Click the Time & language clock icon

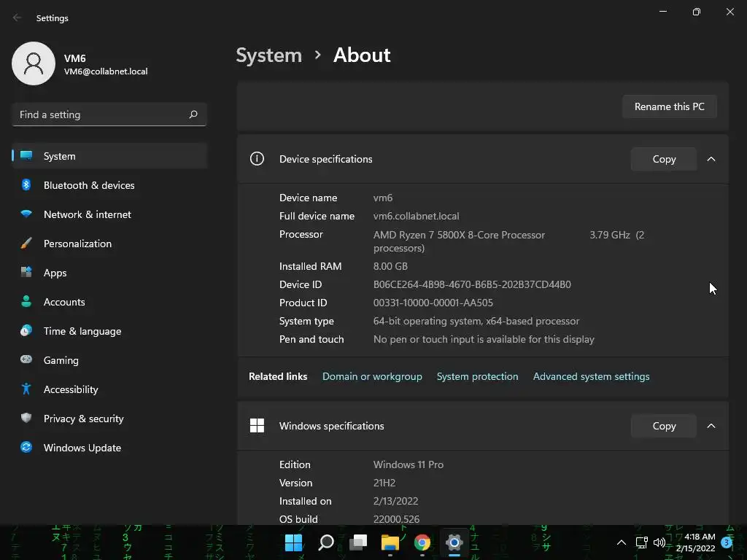coord(26,330)
